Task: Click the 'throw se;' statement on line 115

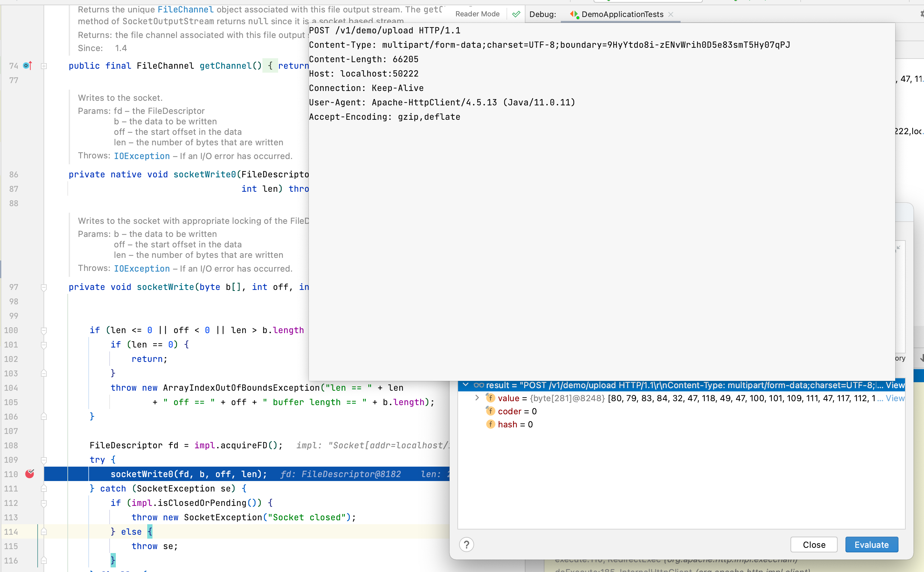Action: [x=154, y=546]
